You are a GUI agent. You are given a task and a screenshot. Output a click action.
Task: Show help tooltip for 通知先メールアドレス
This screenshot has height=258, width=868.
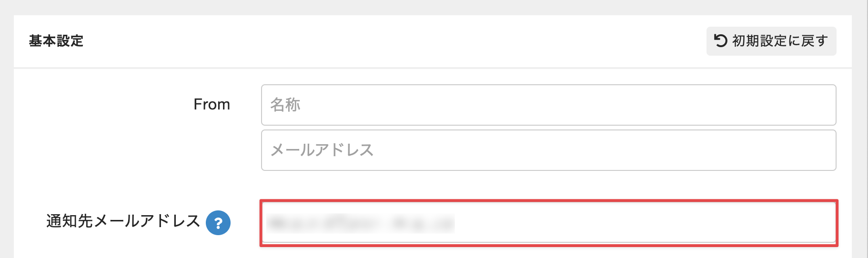click(218, 223)
